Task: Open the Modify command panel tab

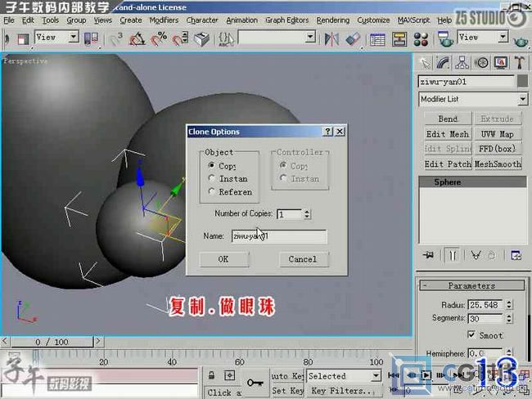Action: (x=444, y=63)
